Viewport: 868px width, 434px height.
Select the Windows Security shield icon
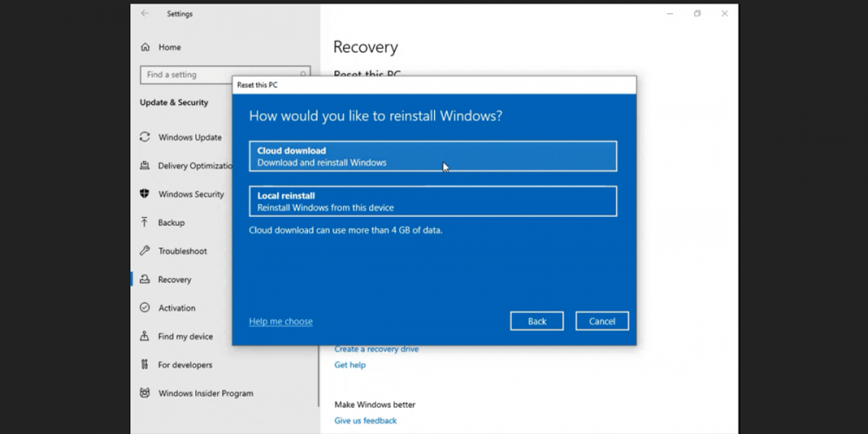point(145,194)
